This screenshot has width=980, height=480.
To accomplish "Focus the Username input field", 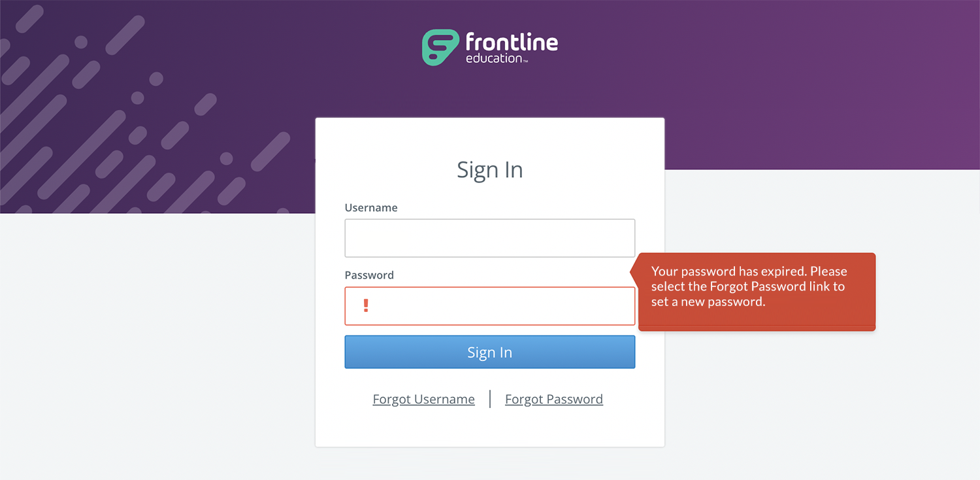I will 489,238.
